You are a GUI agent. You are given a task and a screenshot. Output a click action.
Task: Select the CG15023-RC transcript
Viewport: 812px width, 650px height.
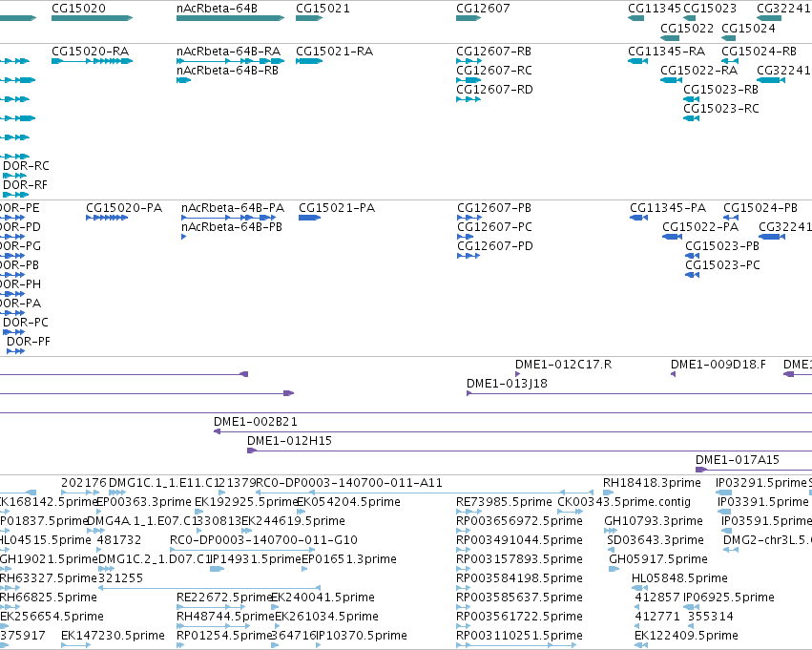click(x=692, y=118)
